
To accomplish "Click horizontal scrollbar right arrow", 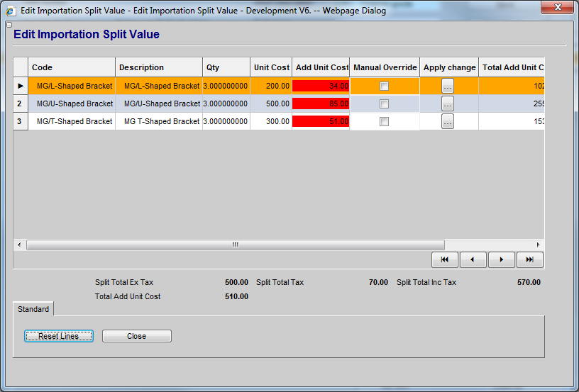I will 539,245.
